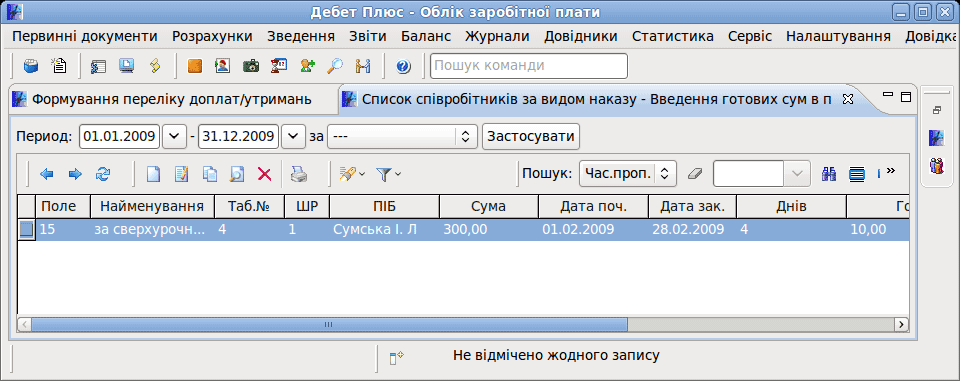Screen dimensions: 960x381
Task: Open the Первинні документи menu
Action: (x=84, y=36)
